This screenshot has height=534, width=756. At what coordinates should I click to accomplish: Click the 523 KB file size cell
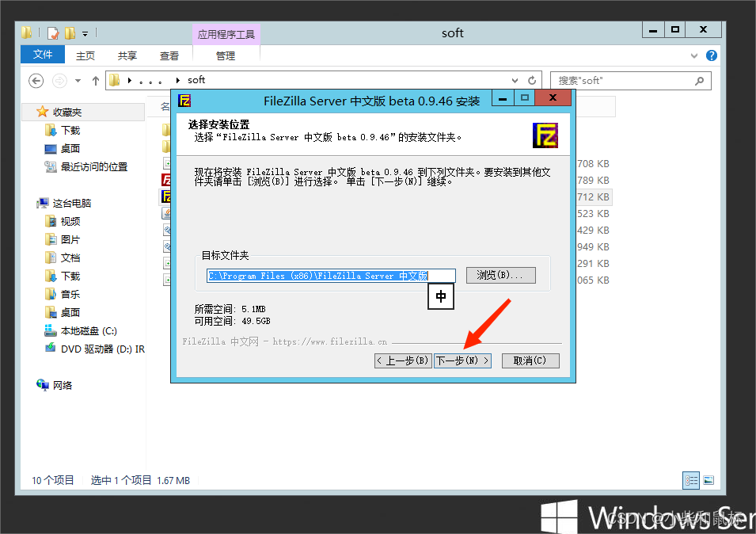click(x=594, y=214)
